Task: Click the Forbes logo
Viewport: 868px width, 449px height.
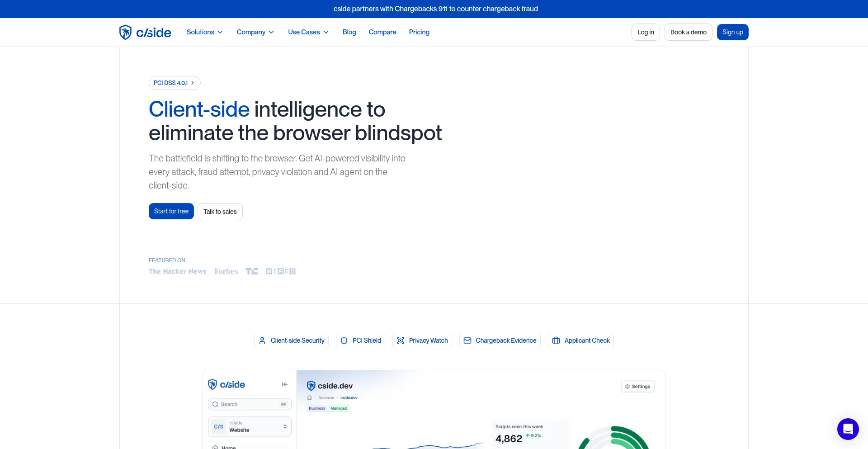Action: (226, 271)
